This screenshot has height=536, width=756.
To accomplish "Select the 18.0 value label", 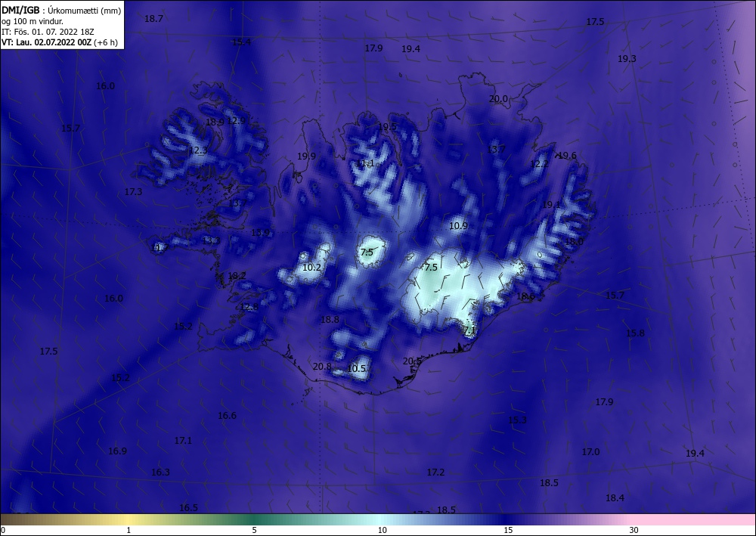I will (574, 242).
